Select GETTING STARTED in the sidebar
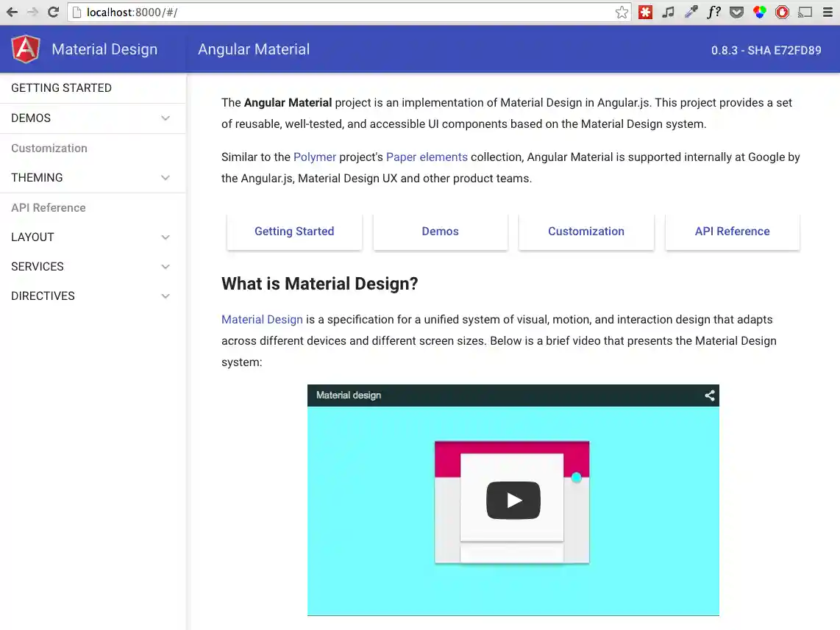The width and height of the screenshot is (840, 630). point(61,87)
